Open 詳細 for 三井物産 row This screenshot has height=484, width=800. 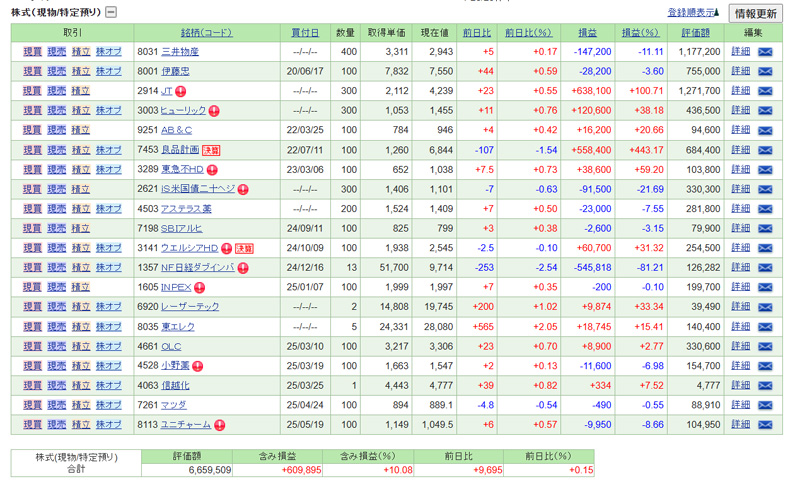point(740,52)
